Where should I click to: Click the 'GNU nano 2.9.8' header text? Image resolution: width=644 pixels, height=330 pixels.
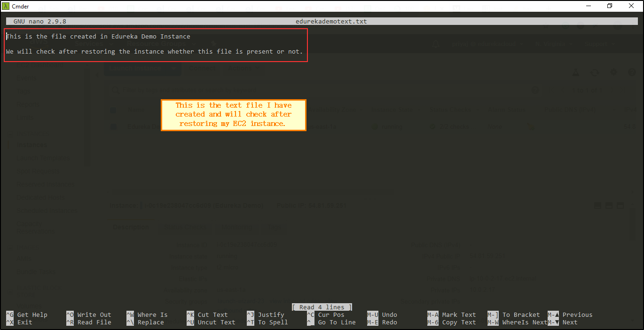coord(40,22)
